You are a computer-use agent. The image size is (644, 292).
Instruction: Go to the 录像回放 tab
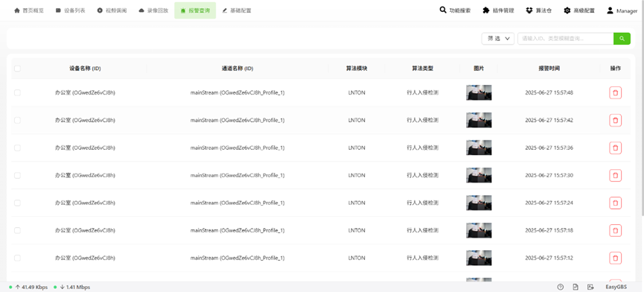click(153, 10)
